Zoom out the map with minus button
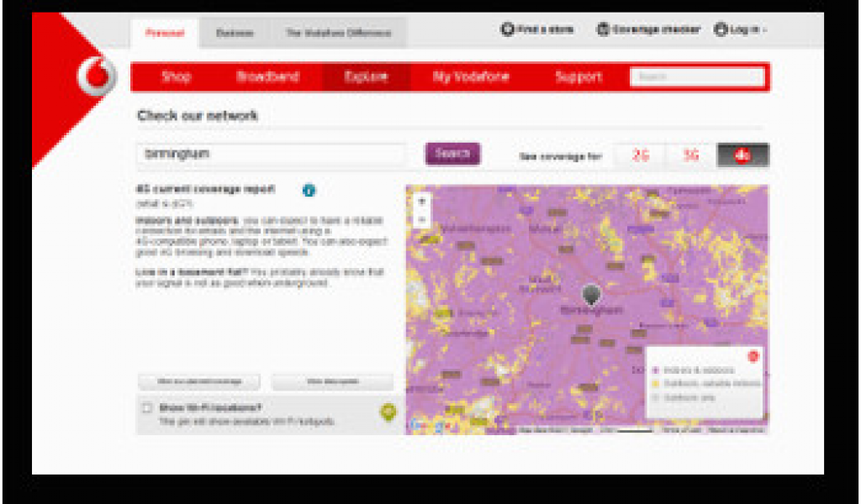The width and height of the screenshot is (861, 504). 422,219
